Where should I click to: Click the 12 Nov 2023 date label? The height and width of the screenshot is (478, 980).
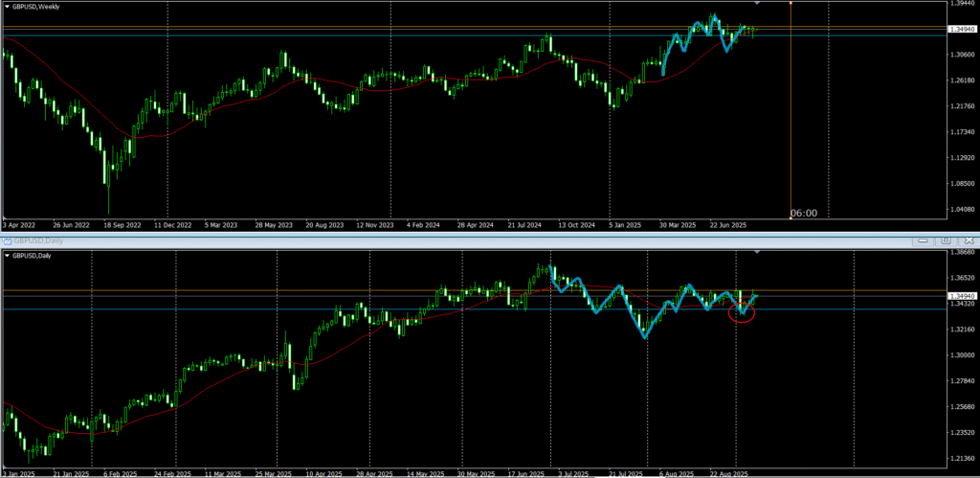click(374, 224)
